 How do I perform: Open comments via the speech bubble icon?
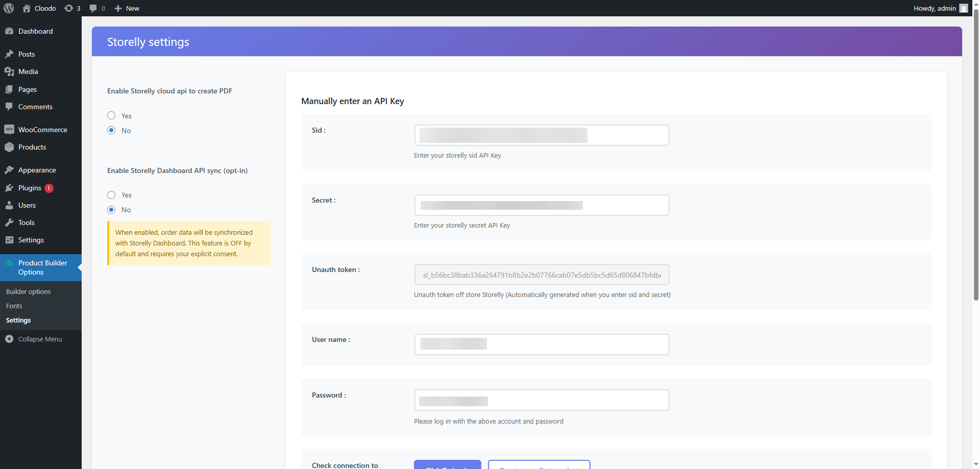coord(94,8)
